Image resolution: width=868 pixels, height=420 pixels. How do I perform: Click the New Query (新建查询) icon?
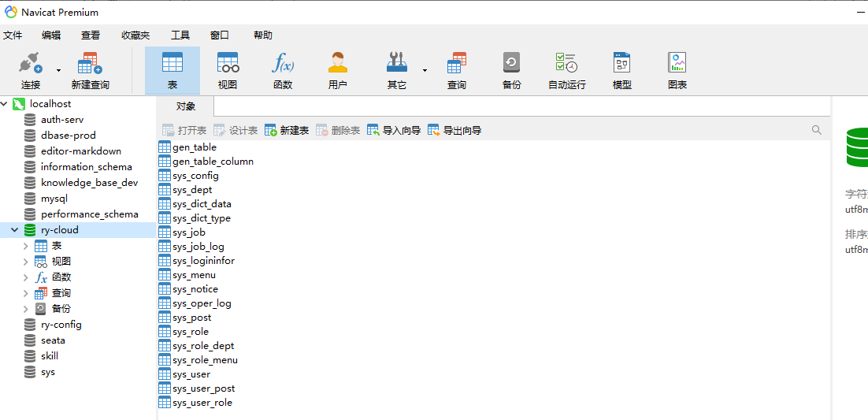(x=91, y=62)
